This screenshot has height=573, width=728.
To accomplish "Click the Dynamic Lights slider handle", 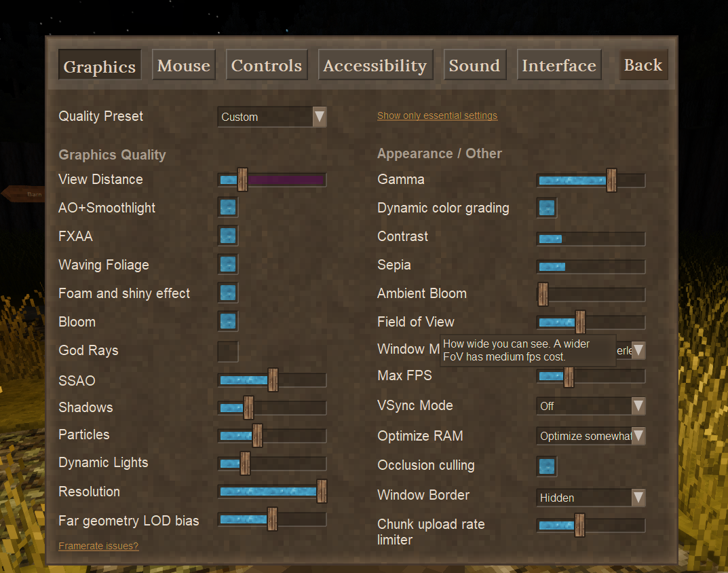I will (245, 463).
